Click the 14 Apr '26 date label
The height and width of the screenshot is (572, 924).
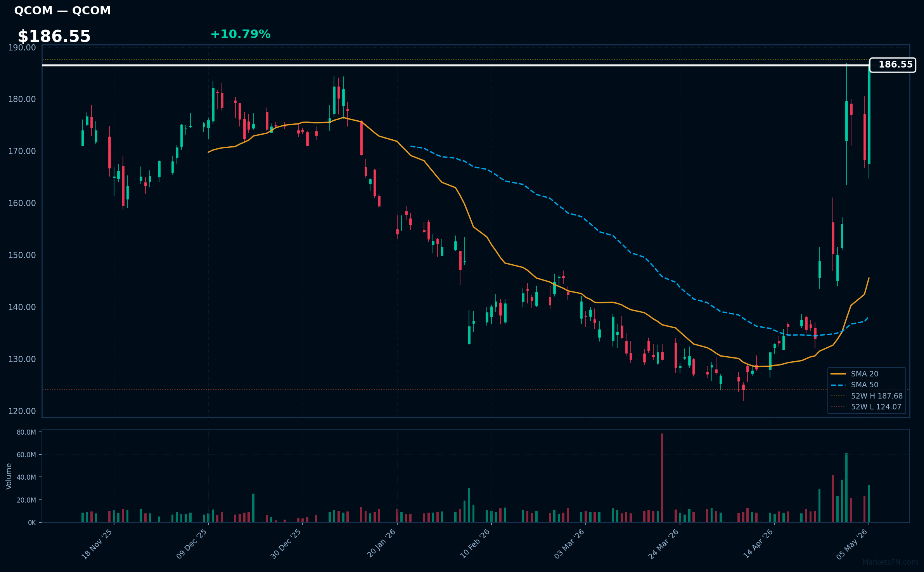758,544
